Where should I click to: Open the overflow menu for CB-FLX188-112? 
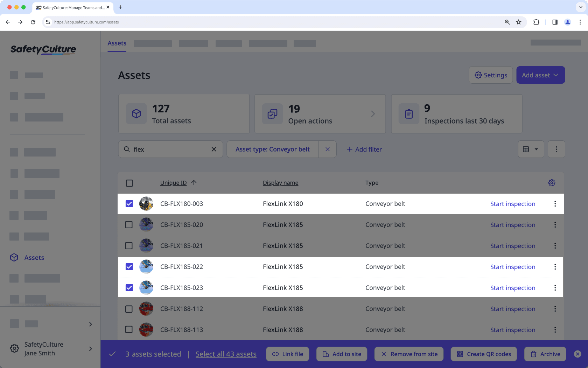[x=555, y=308]
